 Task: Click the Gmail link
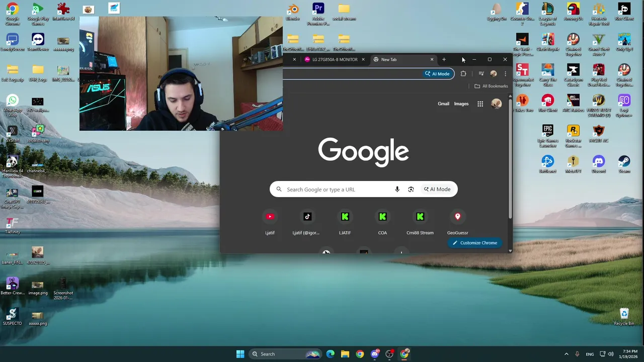tap(443, 104)
